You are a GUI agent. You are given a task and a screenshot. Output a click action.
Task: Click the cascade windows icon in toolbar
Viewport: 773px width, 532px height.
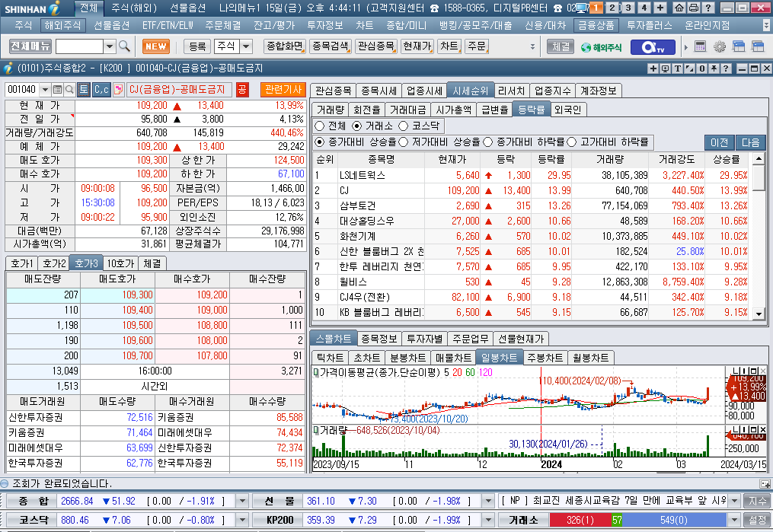739,46
